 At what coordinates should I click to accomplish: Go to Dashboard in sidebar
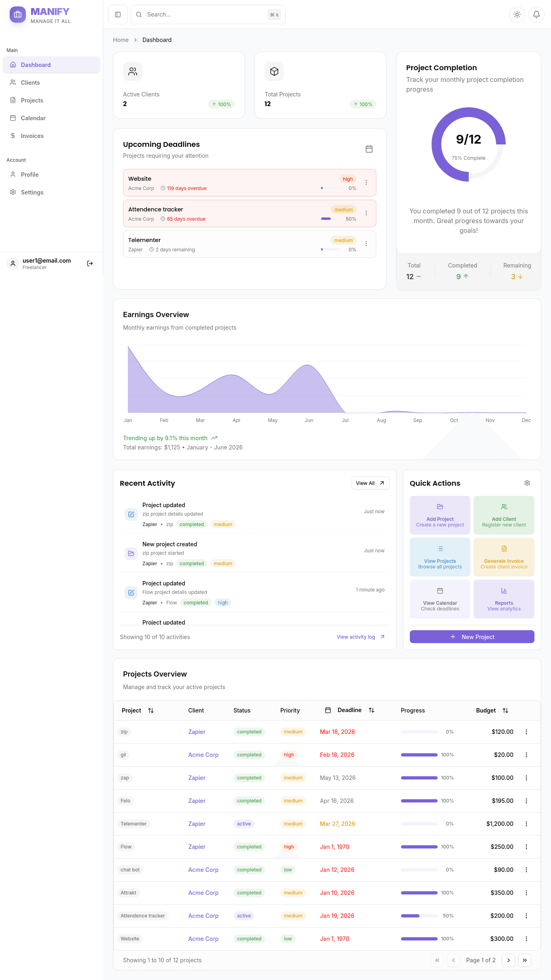(51, 65)
